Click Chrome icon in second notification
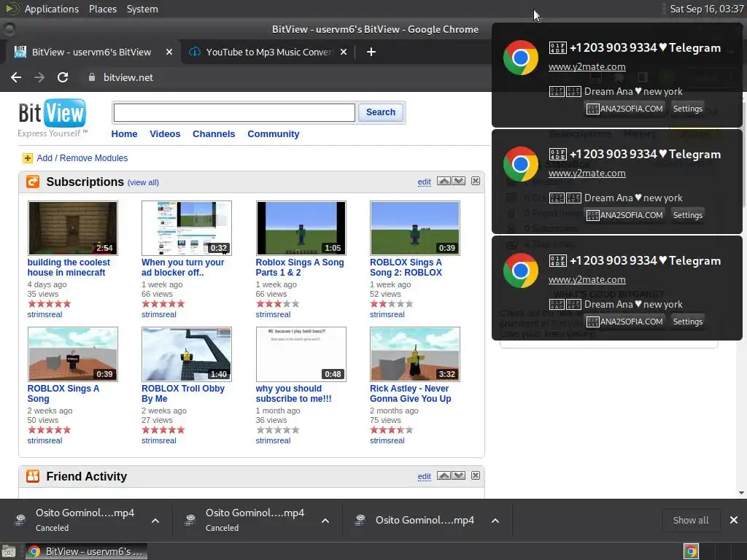 521,164
